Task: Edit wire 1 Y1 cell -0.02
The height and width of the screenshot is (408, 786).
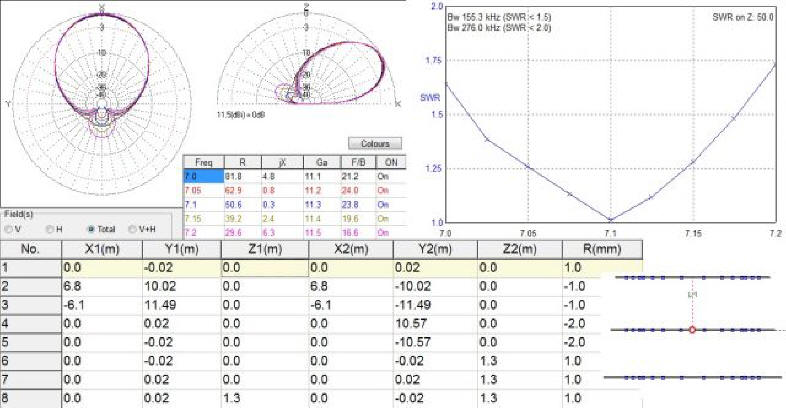Action: 182,268
